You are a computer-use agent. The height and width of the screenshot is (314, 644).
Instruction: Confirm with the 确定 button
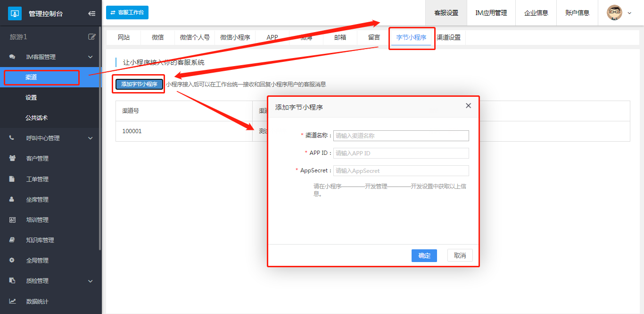424,255
